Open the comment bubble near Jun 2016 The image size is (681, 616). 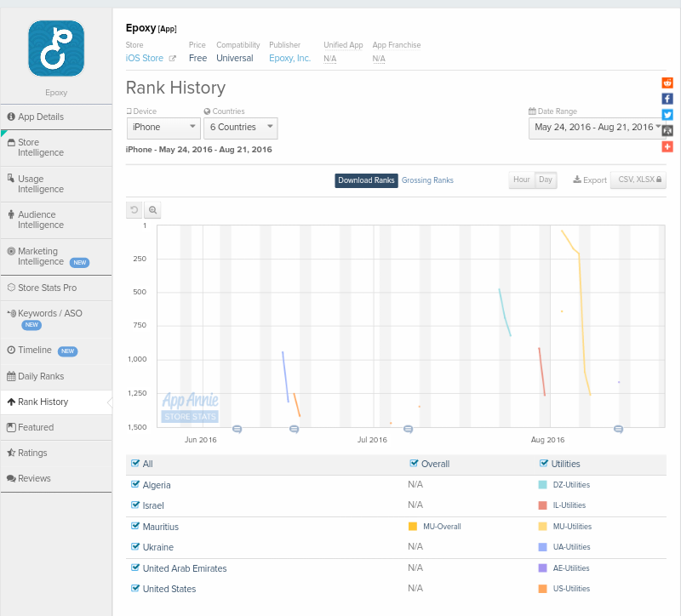coord(237,430)
